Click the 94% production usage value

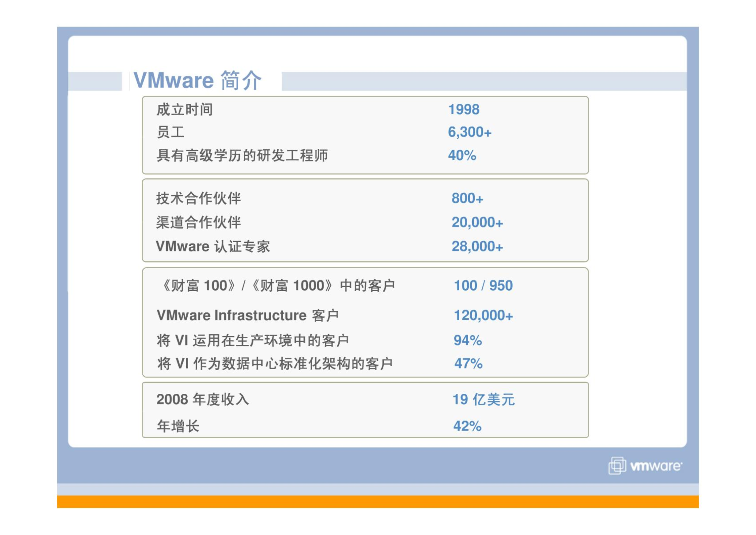point(467,340)
